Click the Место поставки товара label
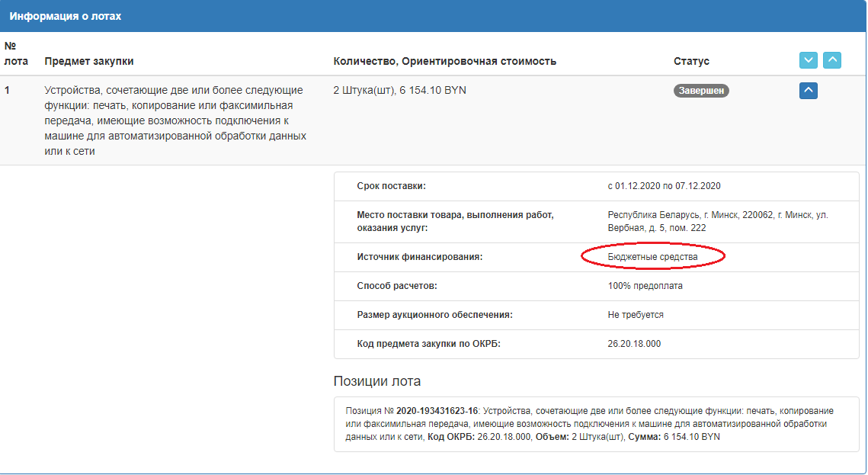 (455, 221)
